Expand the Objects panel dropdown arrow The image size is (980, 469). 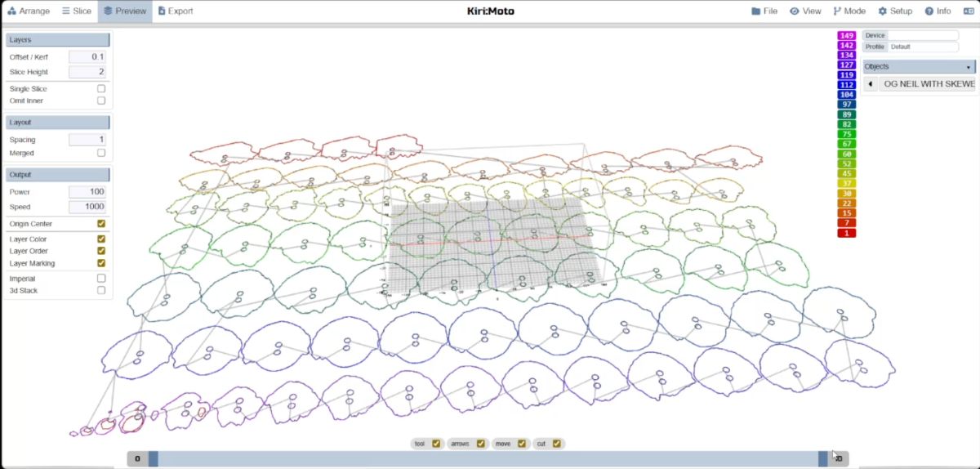pos(969,67)
